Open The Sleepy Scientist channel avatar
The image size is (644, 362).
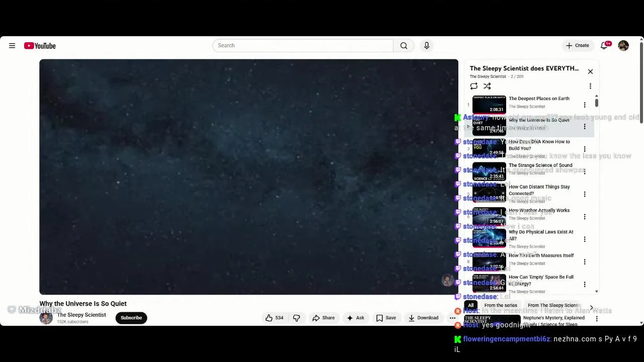(46, 318)
